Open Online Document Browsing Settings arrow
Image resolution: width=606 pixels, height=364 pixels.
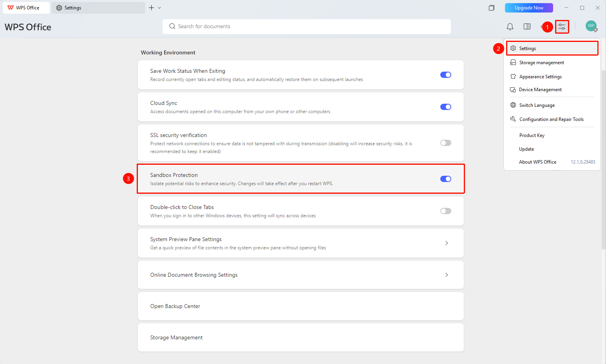(447, 275)
